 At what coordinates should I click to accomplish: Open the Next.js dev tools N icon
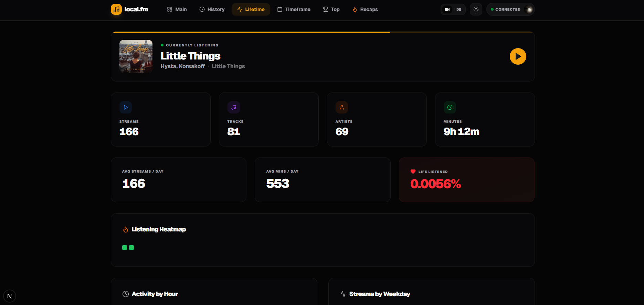pyautogui.click(x=10, y=296)
